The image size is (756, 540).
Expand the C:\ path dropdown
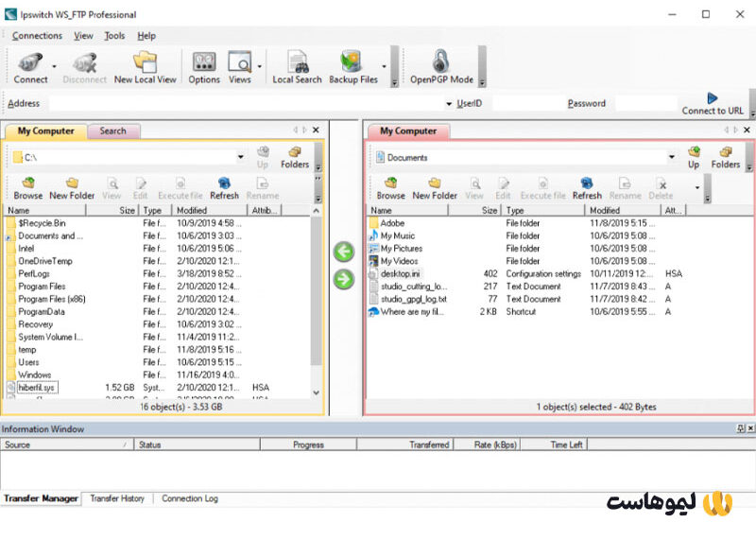(240, 157)
